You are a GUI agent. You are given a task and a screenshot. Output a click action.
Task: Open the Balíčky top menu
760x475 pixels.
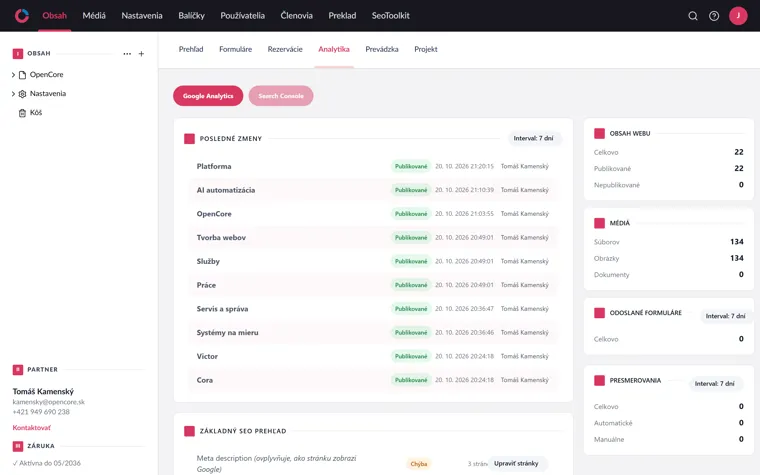coord(191,16)
